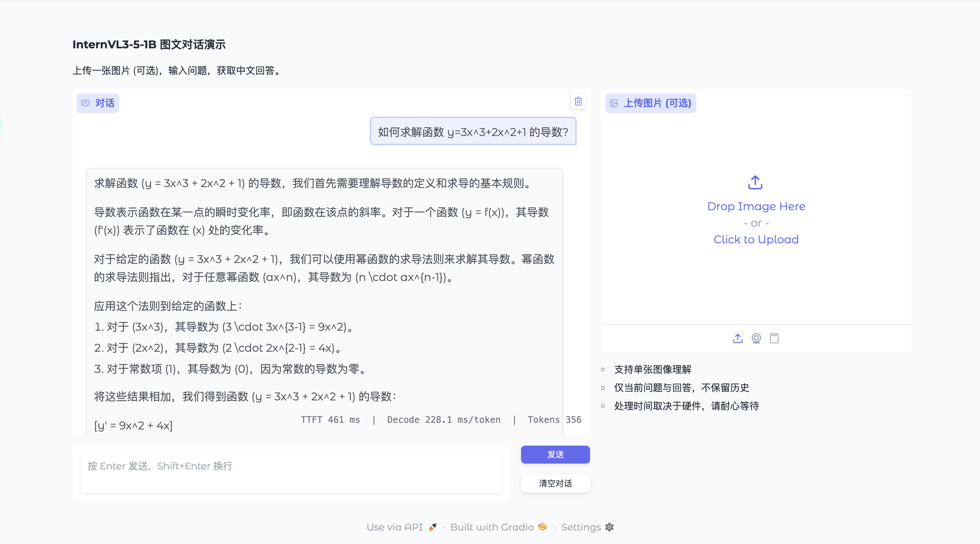Viewport: 980px width, 544px height.
Task: Click the result line [y' = 9x^2 + 4x]
Action: point(133,425)
